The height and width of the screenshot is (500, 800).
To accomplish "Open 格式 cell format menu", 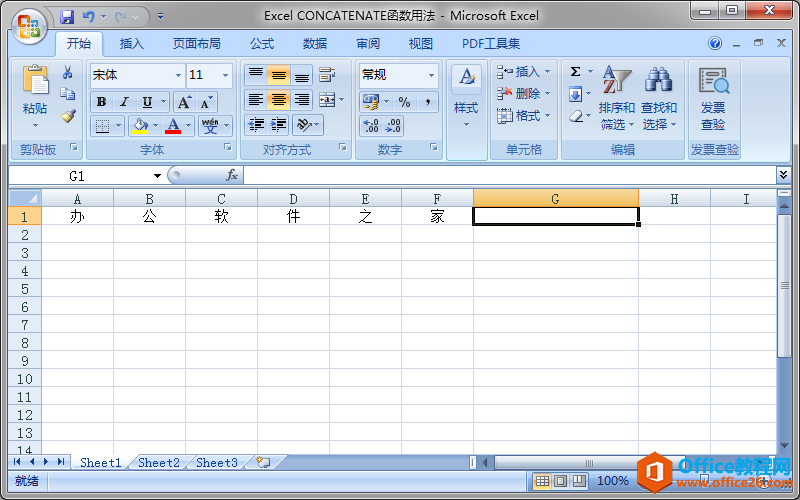I will click(x=524, y=116).
